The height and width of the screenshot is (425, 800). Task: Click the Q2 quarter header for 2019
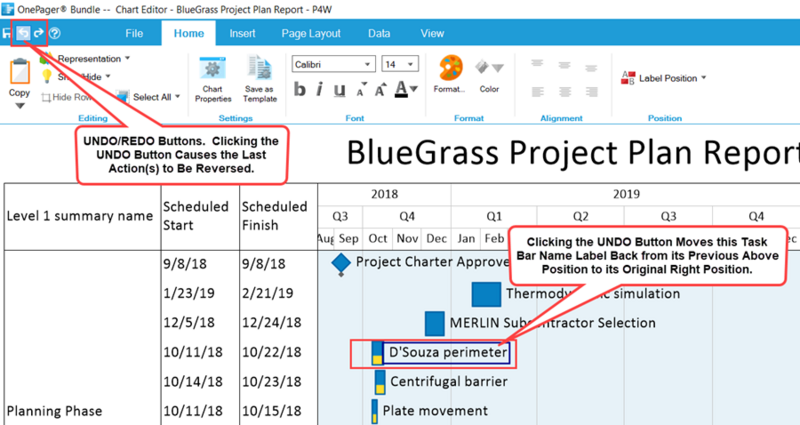[x=581, y=216]
